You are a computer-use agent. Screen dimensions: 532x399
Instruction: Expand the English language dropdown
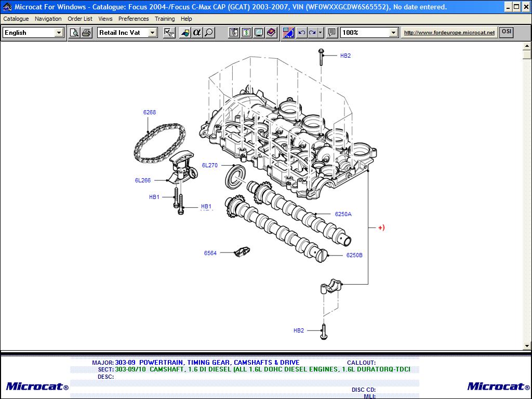tap(59, 33)
